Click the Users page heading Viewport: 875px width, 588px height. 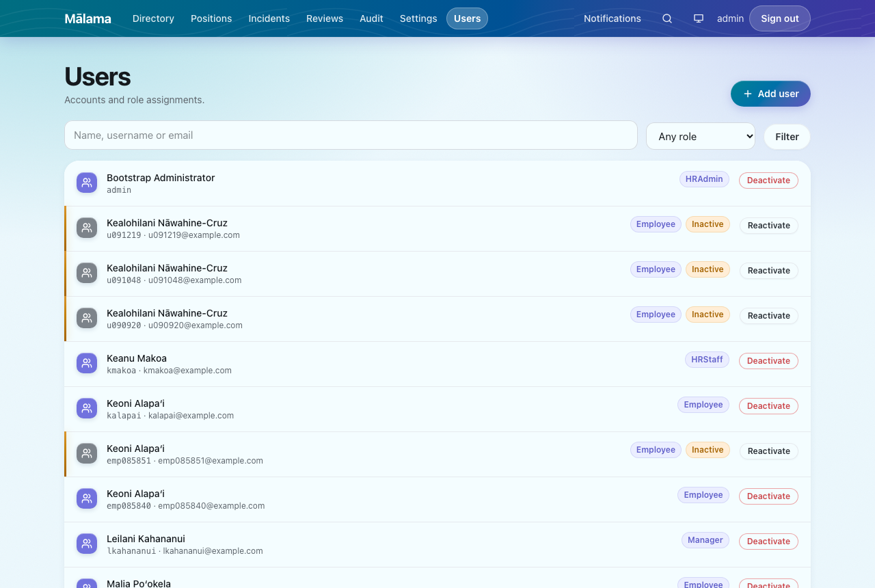pos(98,77)
